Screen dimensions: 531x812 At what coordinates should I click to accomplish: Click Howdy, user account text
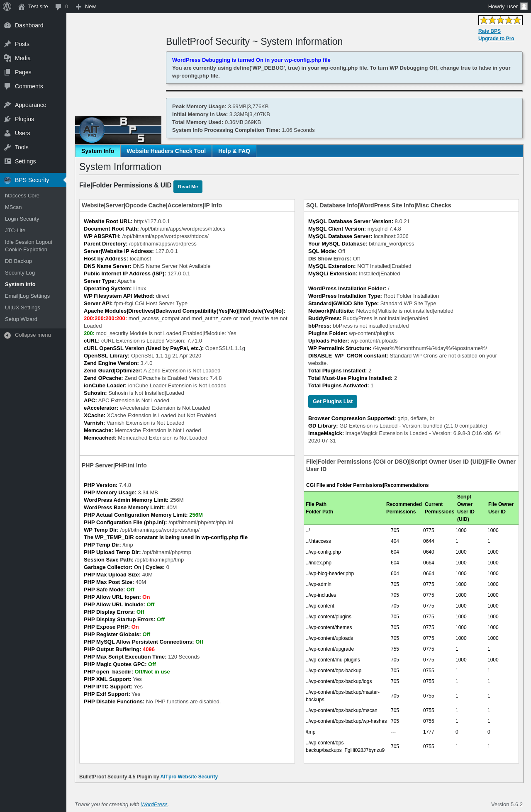503,7
